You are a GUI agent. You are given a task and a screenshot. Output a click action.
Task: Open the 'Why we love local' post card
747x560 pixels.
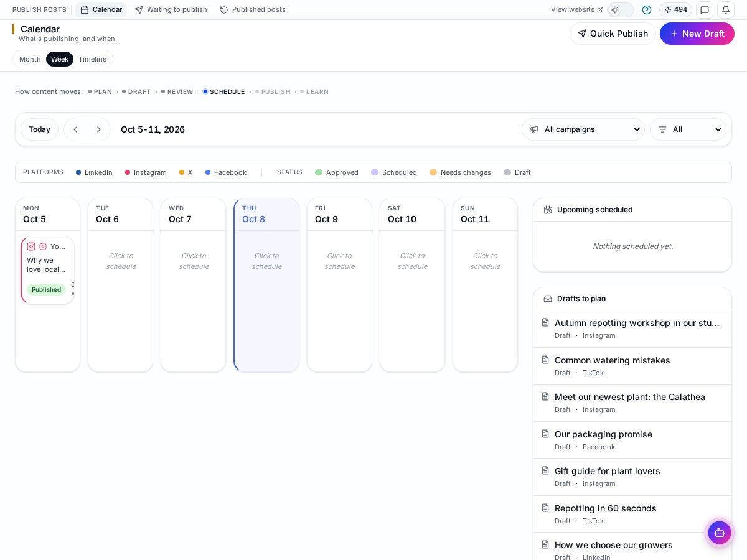[48, 270]
